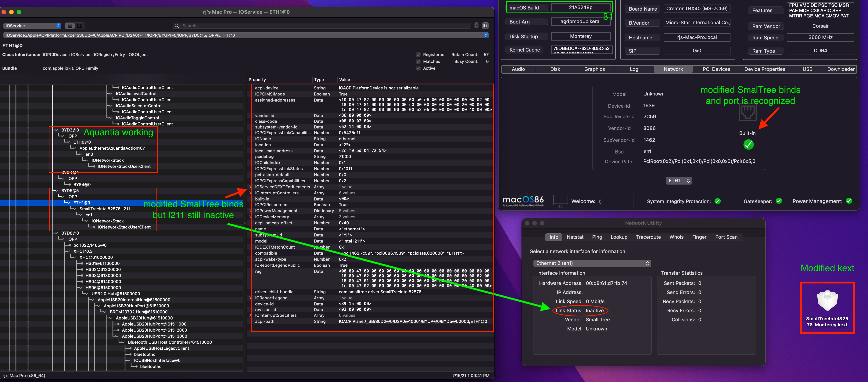868x382 pixels.
Task: Toggle the inspector sidebar panel icon
Action: click(485, 26)
